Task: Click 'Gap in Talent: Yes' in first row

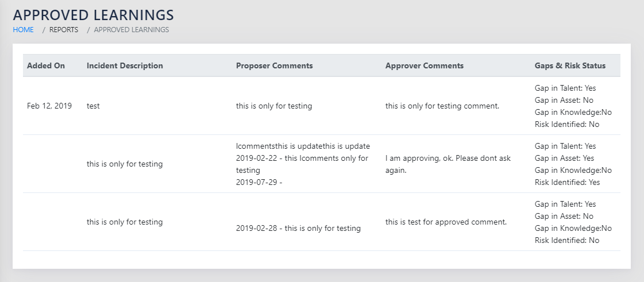Action: [565, 88]
